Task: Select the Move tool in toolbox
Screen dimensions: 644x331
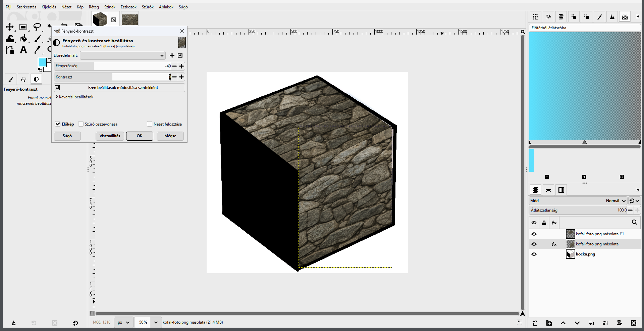Action: coord(10,27)
